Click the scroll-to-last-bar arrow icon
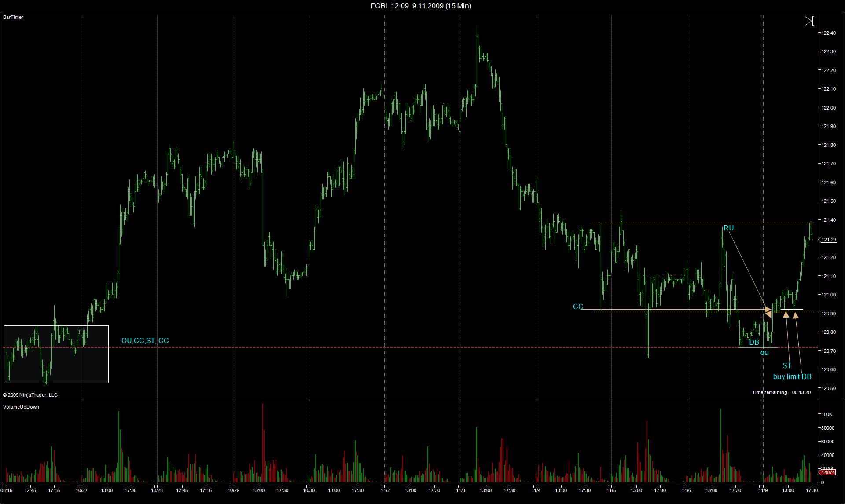Screen dimensions: 845x504 pyautogui.click(x=809, y=21)
